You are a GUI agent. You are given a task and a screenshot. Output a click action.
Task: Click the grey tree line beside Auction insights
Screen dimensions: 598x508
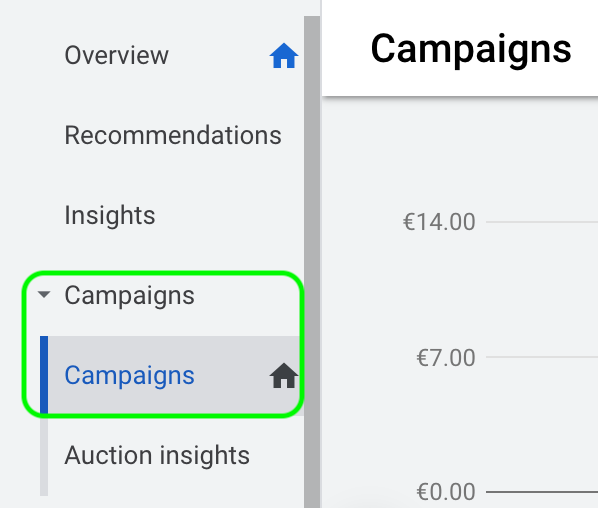click(x=44, y=455)
